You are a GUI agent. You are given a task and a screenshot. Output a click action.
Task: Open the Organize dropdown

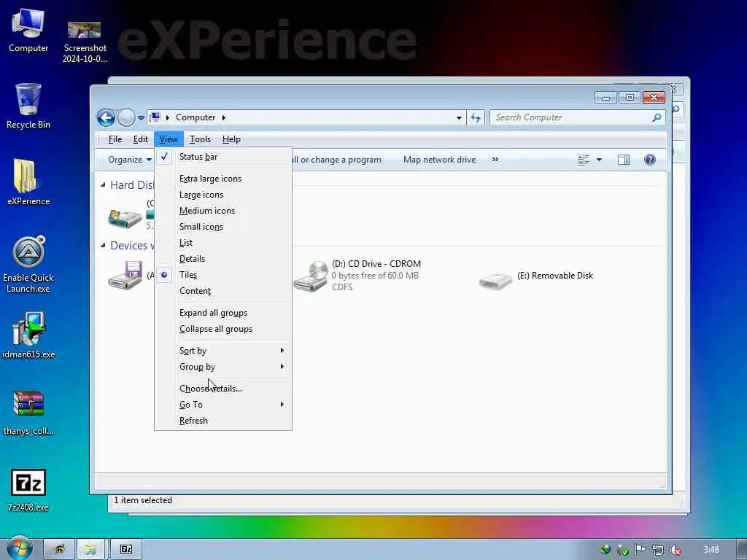pyautogui.click(x=130, y=160)
